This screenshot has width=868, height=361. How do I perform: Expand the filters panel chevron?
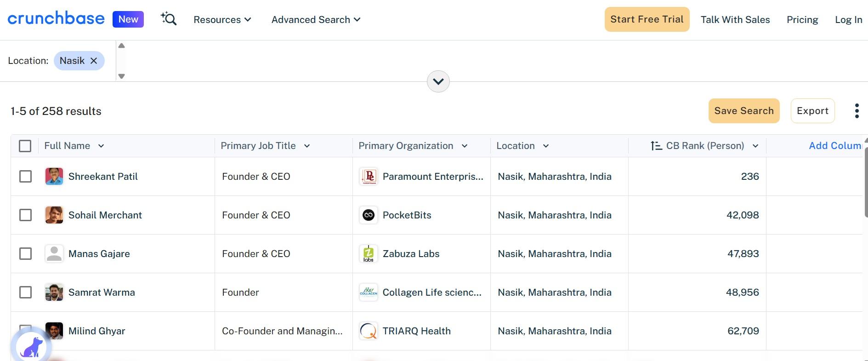[438, 81]
